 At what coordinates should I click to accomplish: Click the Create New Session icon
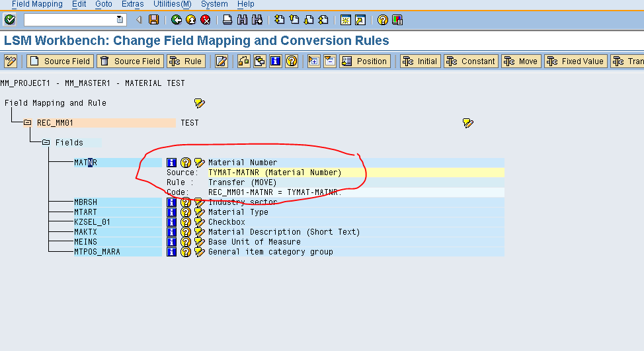346,19
